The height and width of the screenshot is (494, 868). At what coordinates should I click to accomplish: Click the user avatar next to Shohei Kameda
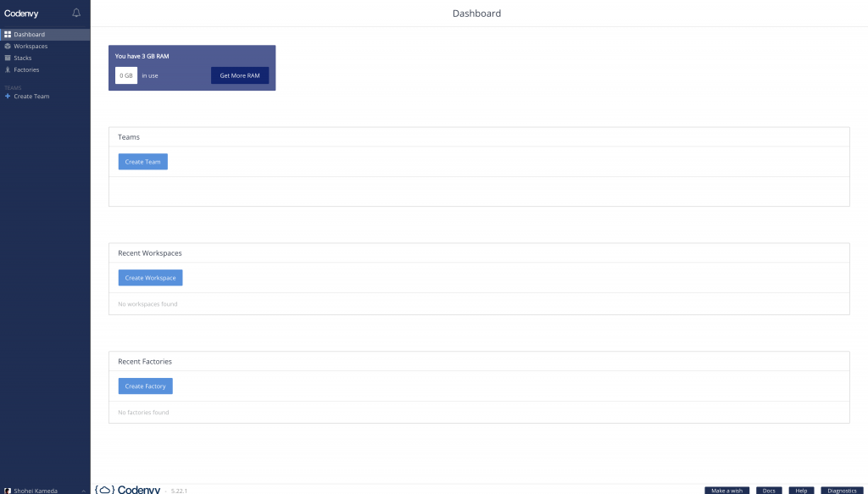(x=8, y=489)
